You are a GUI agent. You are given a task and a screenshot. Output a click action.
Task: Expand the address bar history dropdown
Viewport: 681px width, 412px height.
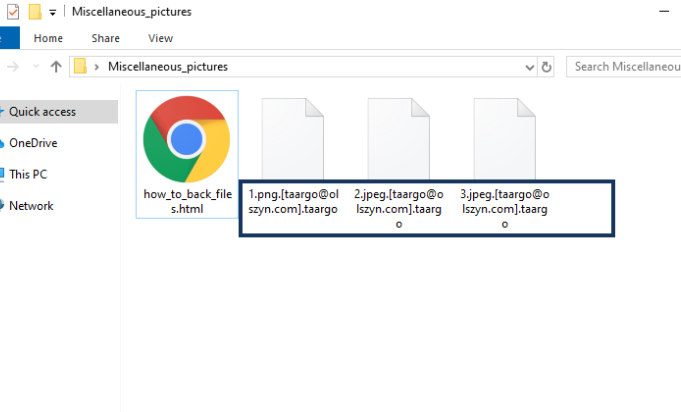click(x=529, y=67)
